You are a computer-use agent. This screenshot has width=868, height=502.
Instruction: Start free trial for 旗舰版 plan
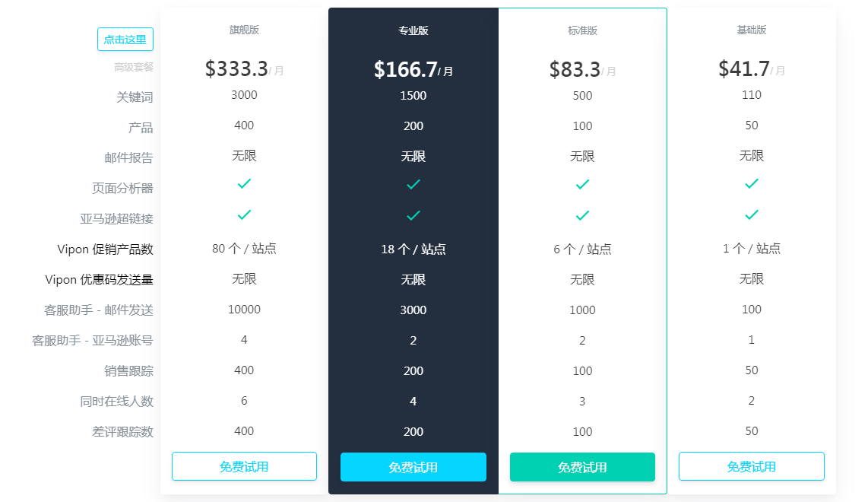coord(244,466)
